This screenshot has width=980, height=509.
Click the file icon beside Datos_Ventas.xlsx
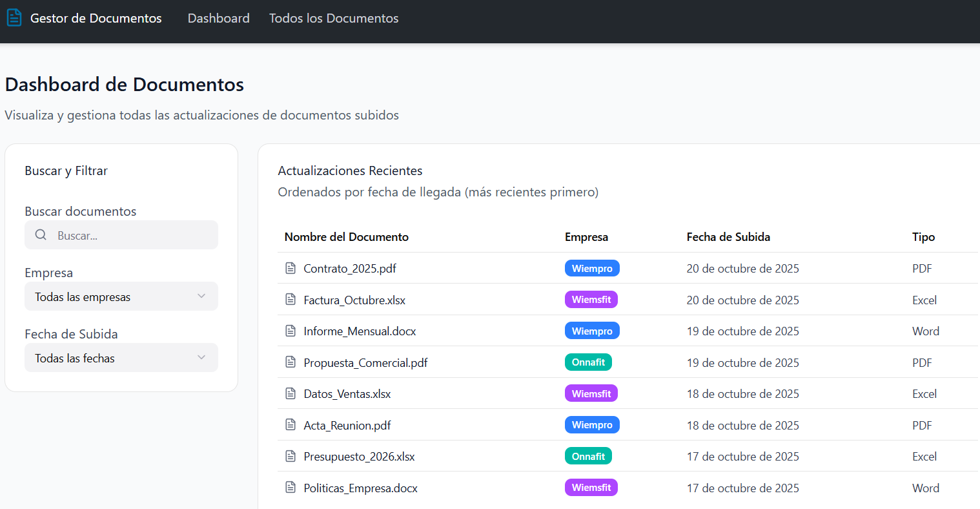291,393
